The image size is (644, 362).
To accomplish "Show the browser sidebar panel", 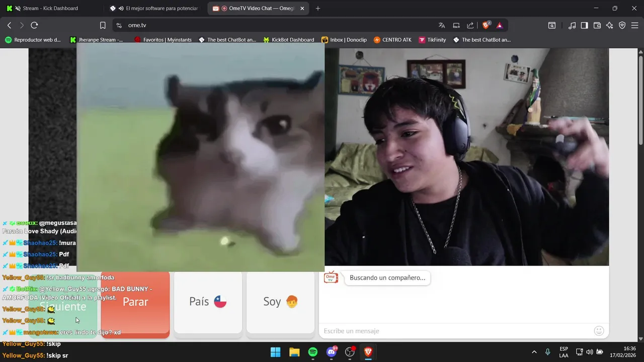I will (x=585, y=25).
